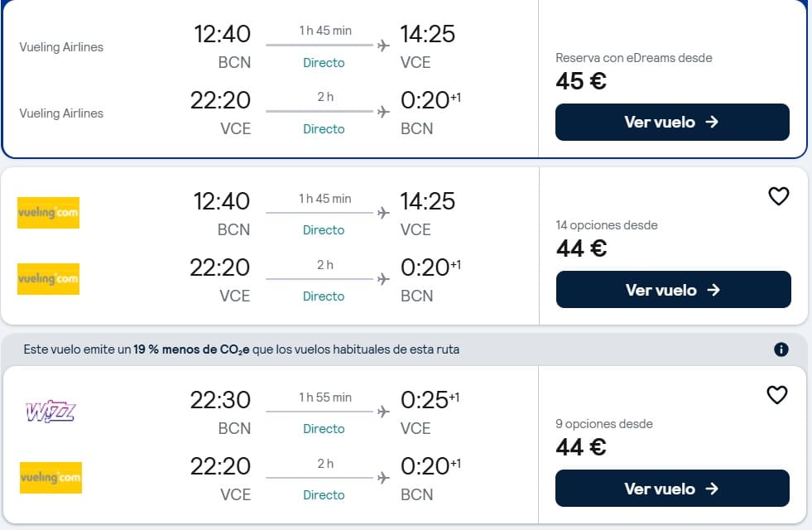Click plane icon on second card return leg

383,279
